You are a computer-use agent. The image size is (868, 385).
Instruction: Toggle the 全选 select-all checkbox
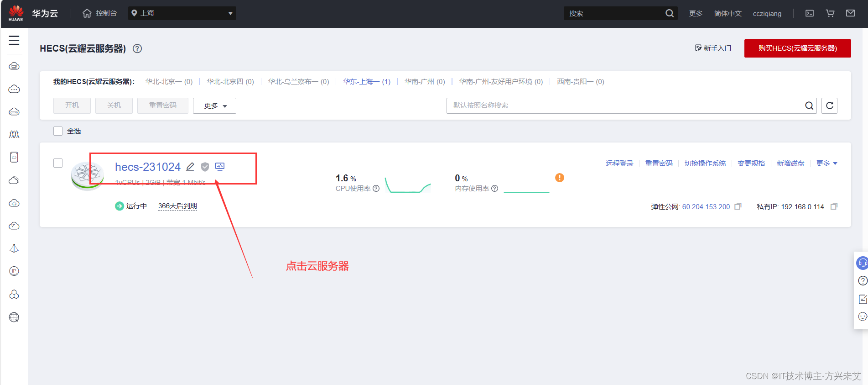pos(58,131)
